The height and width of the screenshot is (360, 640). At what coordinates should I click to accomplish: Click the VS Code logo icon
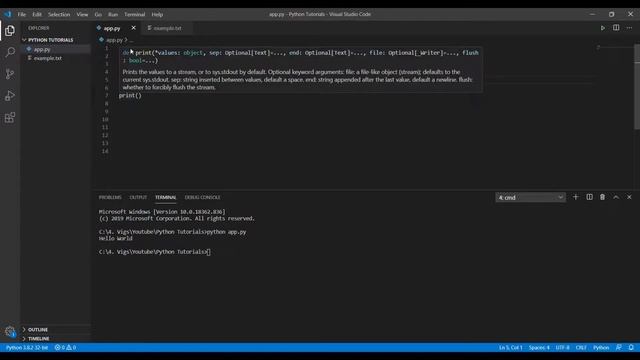click(x=8, y=14)
